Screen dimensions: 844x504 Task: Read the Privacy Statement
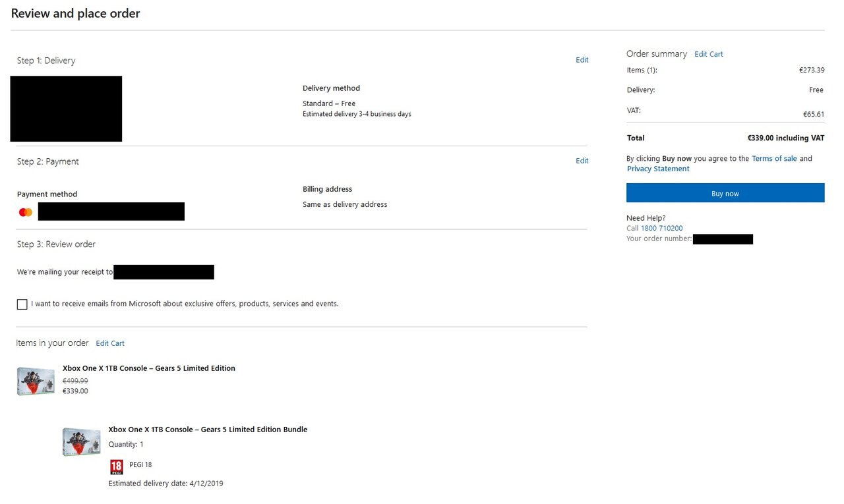[x=658, y=169]
